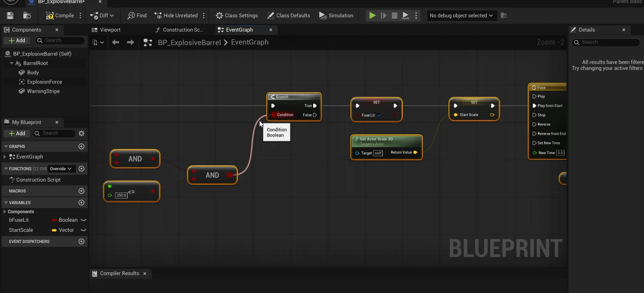
Task: Add a new function with plus icon
Action: point(81,169)
